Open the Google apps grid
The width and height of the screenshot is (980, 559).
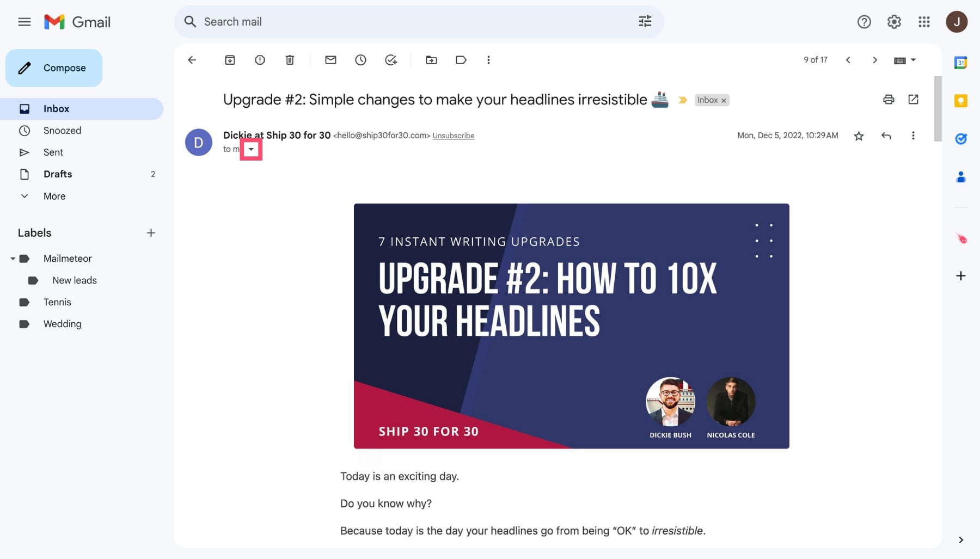(x=924, y=22)
